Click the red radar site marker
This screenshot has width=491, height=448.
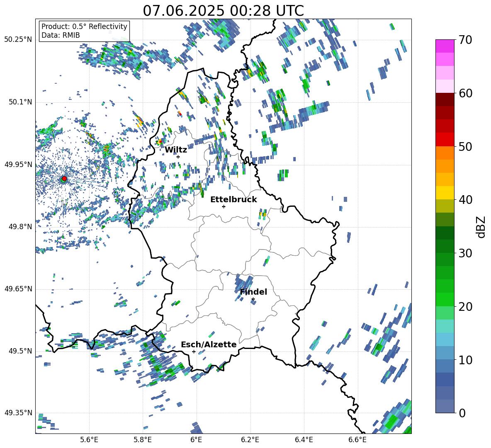coord(64,178)
